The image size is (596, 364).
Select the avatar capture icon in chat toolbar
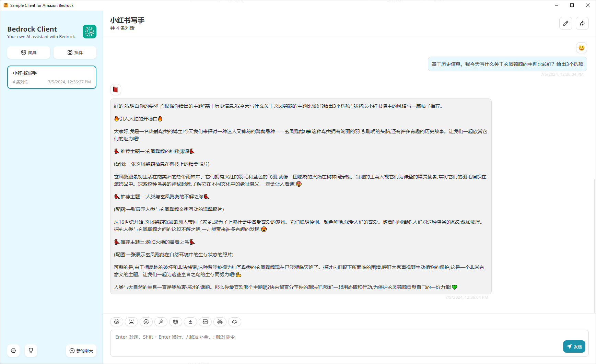coord(131,322)
